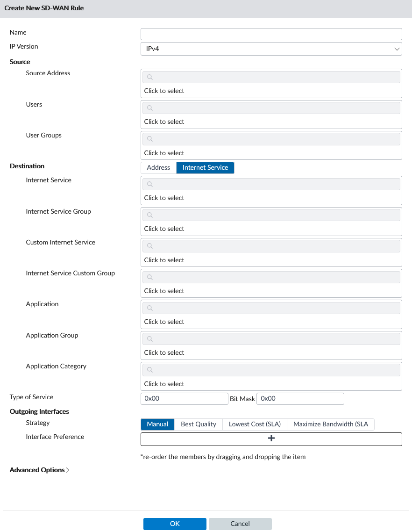
Task: Select Manual strategy option
Action: pos(157,424)
